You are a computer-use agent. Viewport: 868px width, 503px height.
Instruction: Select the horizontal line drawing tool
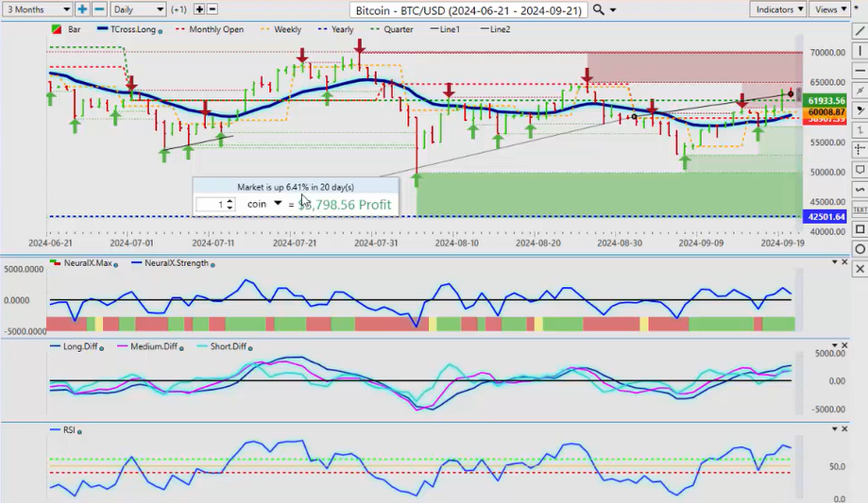click(x=859, y=71)
